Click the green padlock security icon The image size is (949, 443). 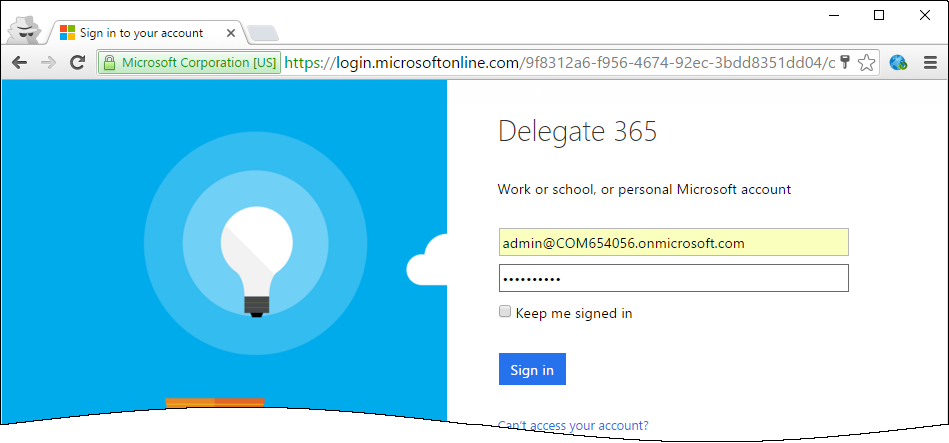(x=109, y=62)
